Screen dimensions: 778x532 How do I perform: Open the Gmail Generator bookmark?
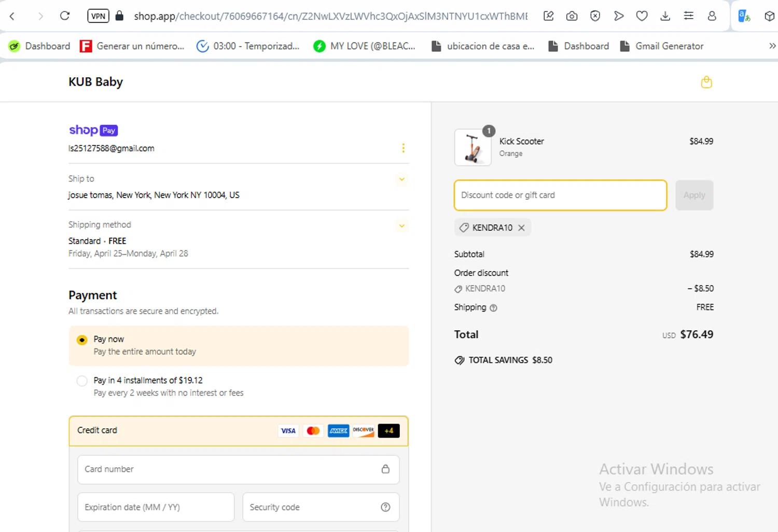(662, 46)
